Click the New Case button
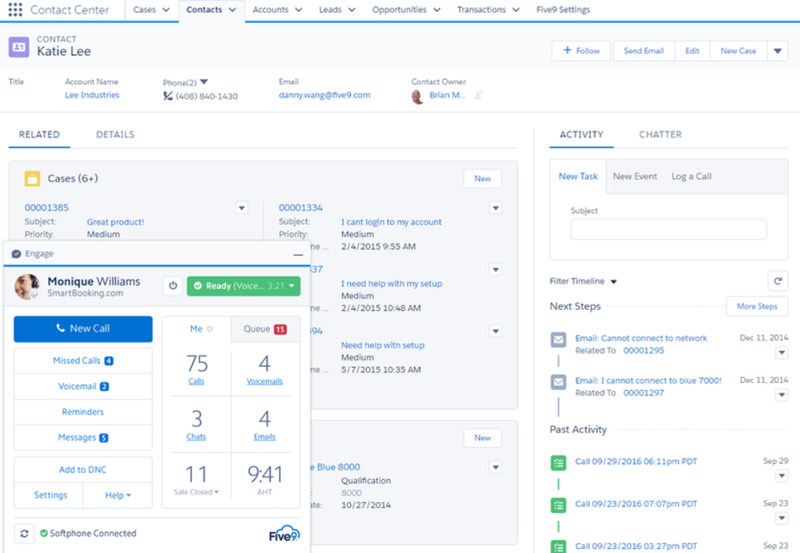Screen dimensions: 800x553 tap(738, 51)
